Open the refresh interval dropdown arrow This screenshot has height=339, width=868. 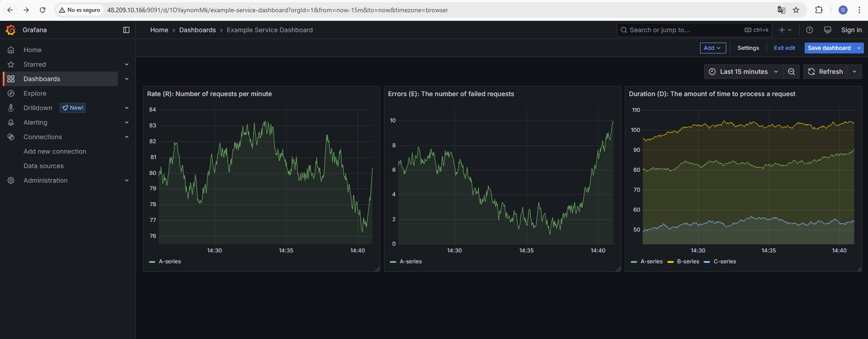tap(854, 72)
